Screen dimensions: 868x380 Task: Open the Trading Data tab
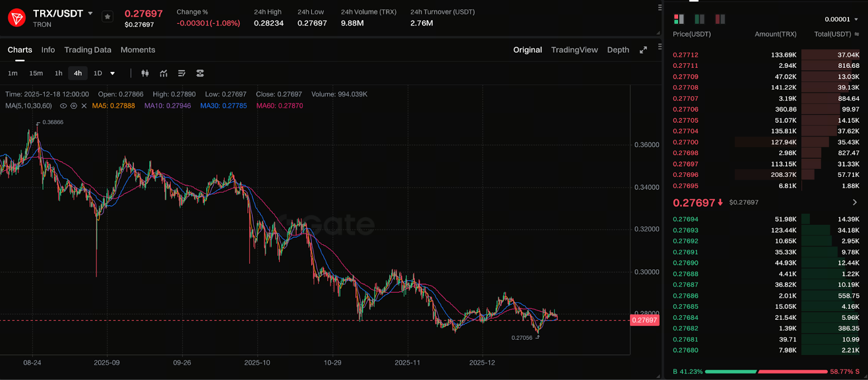[x=88, y=50]
